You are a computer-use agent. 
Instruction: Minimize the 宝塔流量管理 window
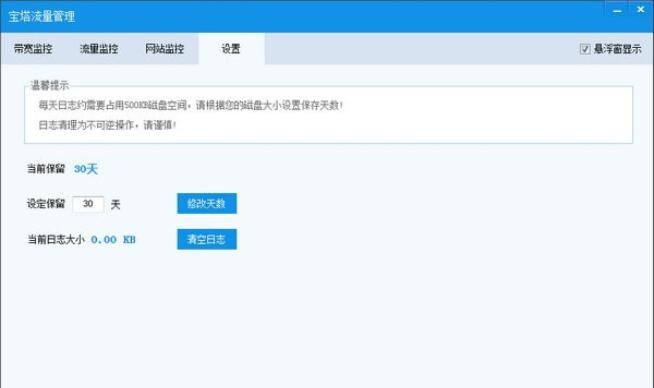(617, 10)
